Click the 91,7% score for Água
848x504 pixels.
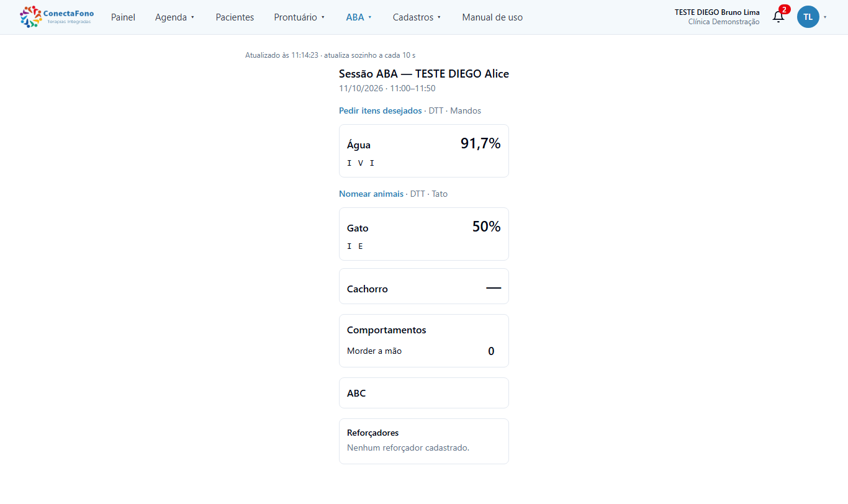[480, 143]
